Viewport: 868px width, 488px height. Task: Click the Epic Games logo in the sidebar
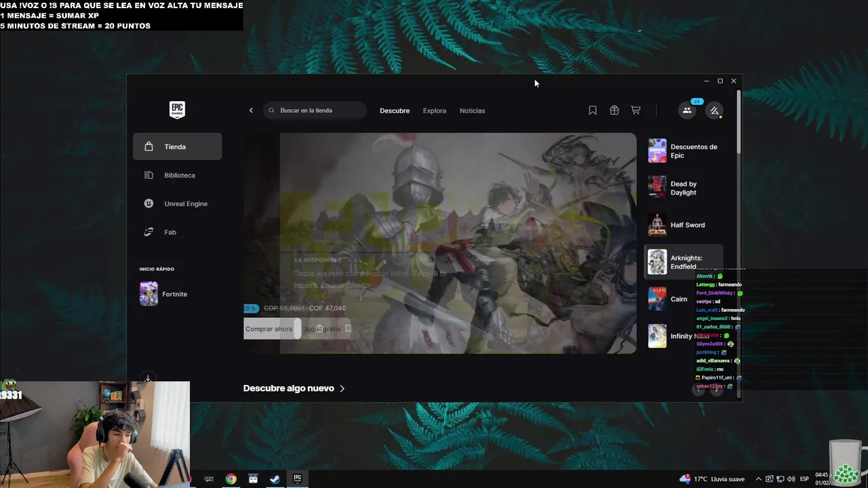coord(177,110)
